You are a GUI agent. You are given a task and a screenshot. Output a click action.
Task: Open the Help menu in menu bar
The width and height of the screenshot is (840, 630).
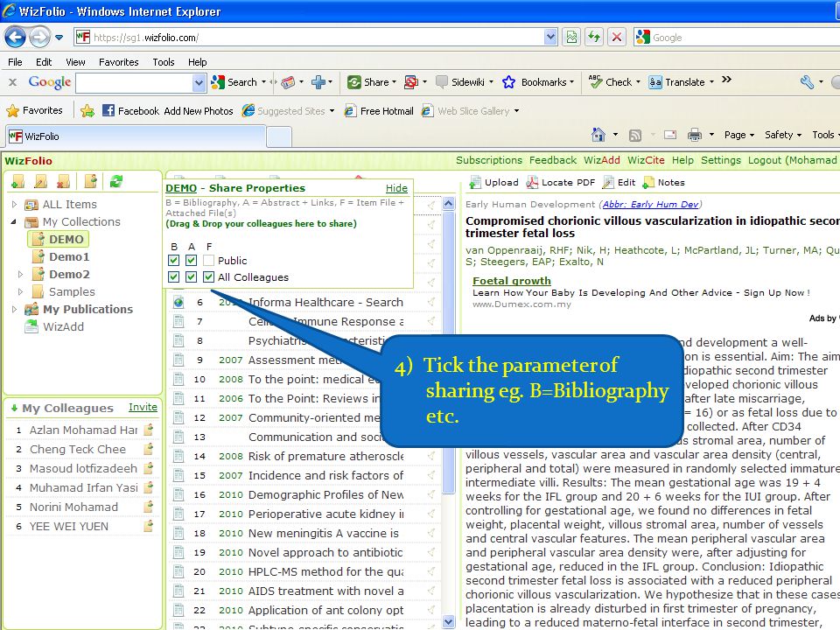(x=197, y=62)
